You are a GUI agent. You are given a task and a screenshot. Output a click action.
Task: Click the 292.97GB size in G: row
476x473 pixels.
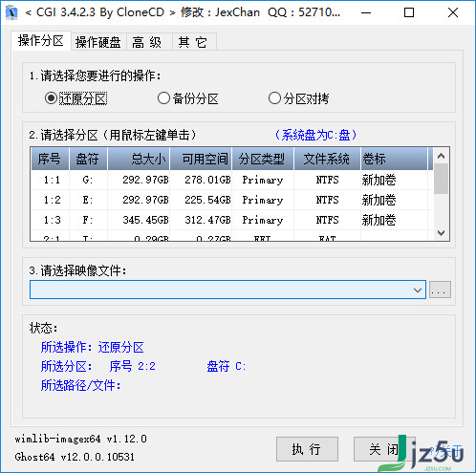pos(145,180)
